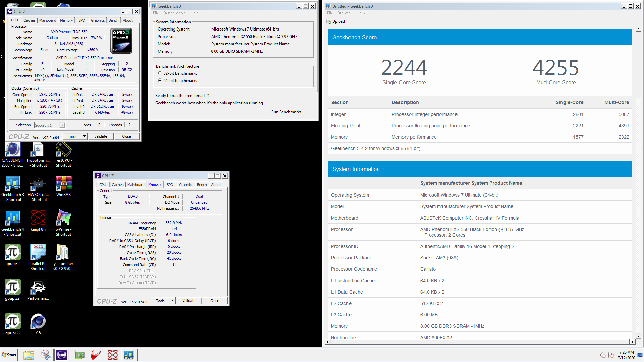The width and height of the screenshot is (644, 362).
Task: Click the Start button
Action: (9, 355)
